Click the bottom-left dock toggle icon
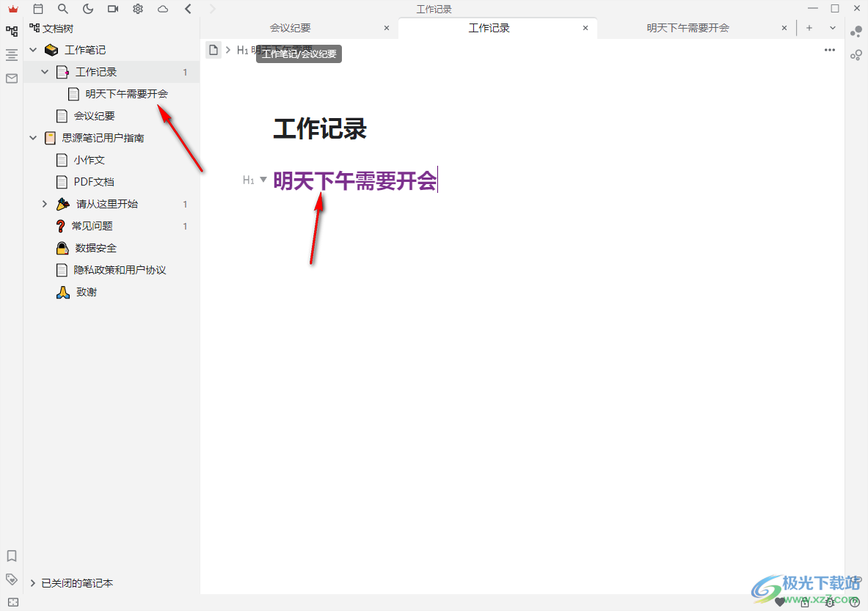Image resolution: width=868 pixels, height=611 pixels. (13, 602)
